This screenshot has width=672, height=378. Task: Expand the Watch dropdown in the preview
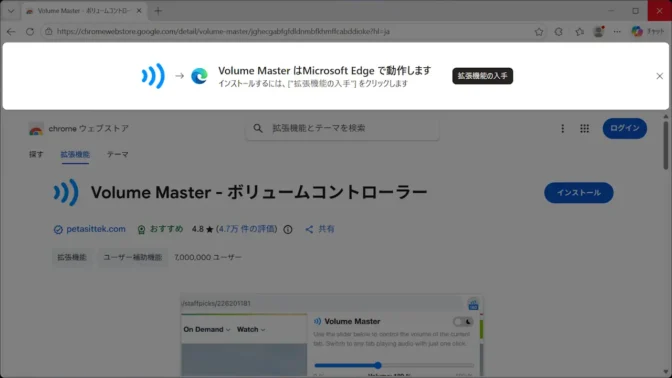[x=251, y=330]
